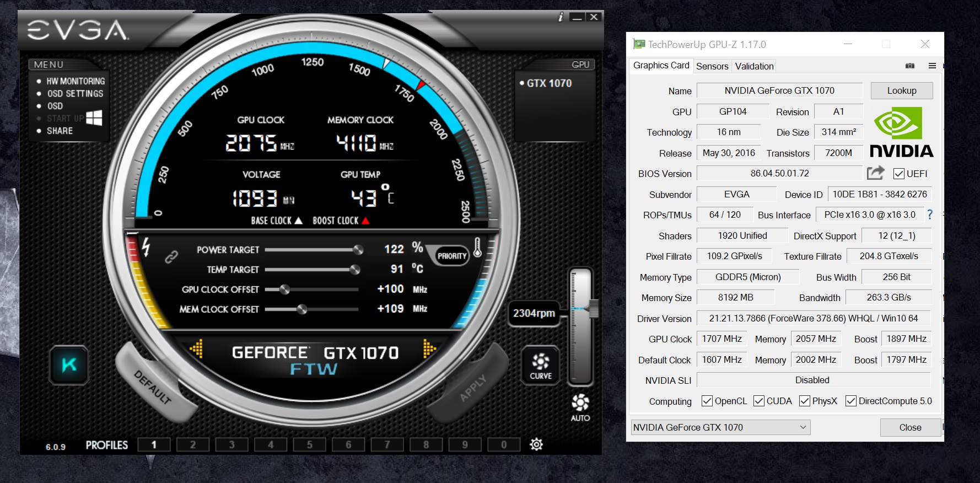This screenshot has width=980, height=483.
Task: Select profile 2
Action: click(193, 444)
